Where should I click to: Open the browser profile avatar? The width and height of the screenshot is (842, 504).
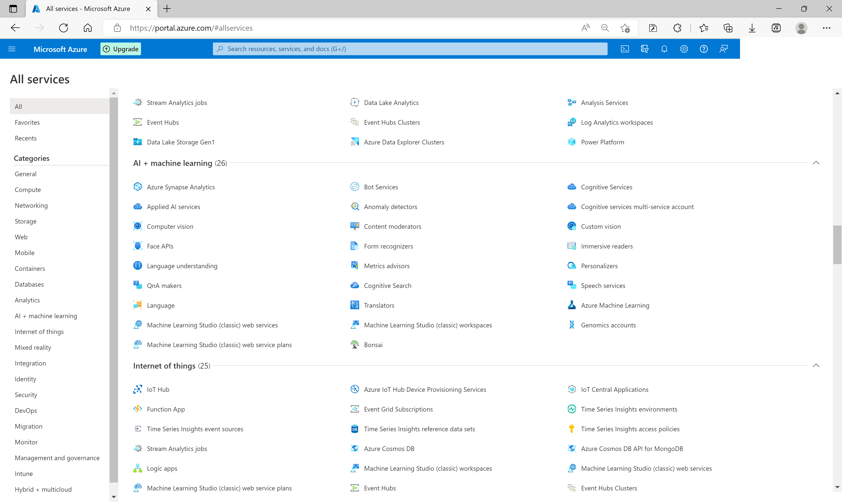pyautogui.click(x=801, y=28)
